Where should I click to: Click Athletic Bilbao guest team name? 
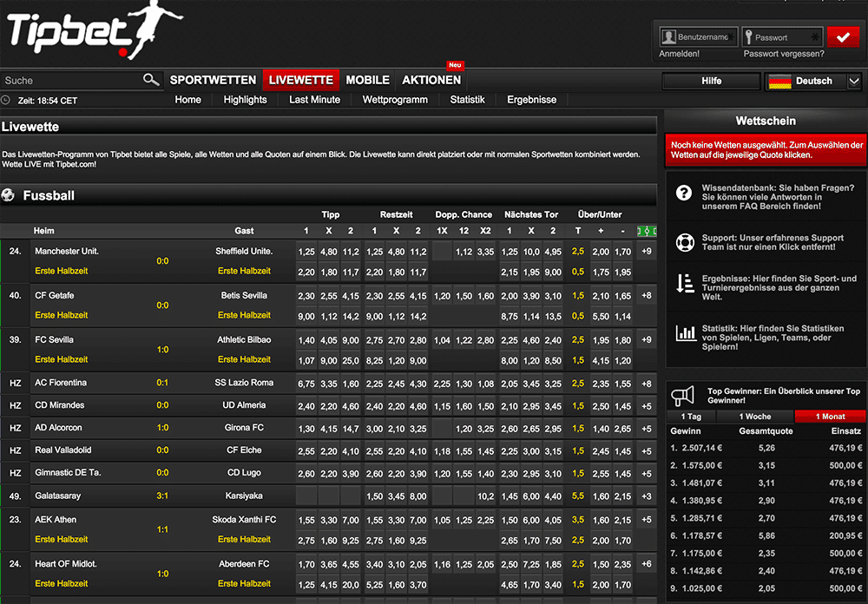click(x=244, y=339)
